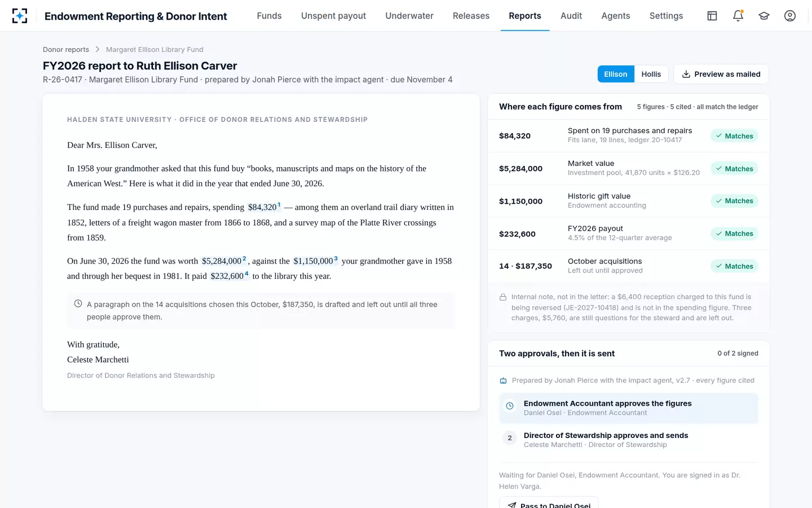
Task: Go to the Audit tab
Action: [x=571, y=16]
